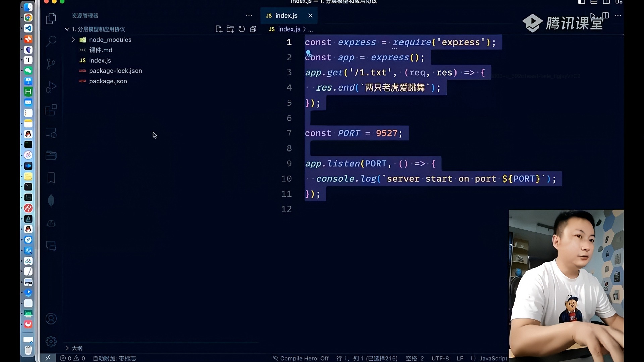This screenshot has width=644, height=362.
Task: Click the UTF-8 encoding status button
Action: pos(440,358)
